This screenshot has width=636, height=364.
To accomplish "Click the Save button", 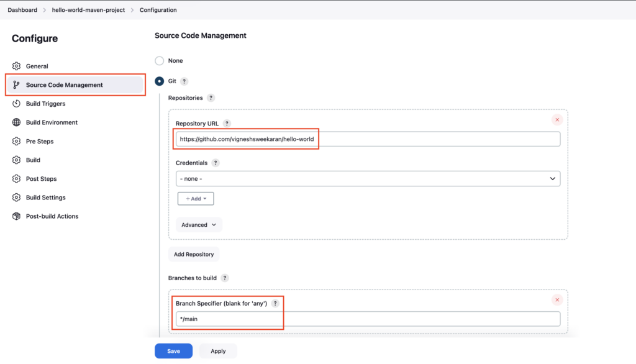I will [x=174, y=351].
